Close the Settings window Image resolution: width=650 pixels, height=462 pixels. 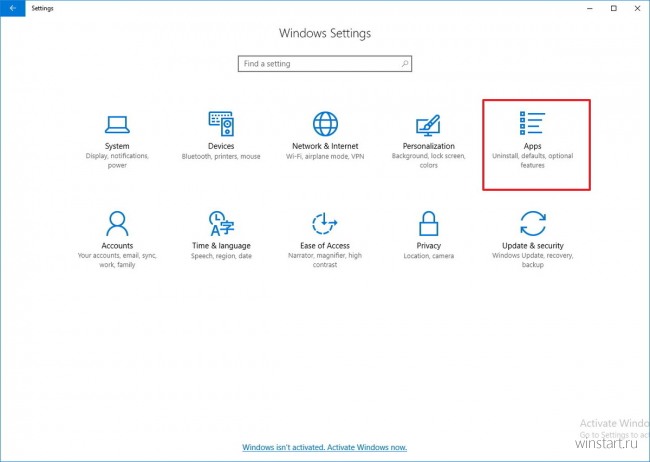638,8
